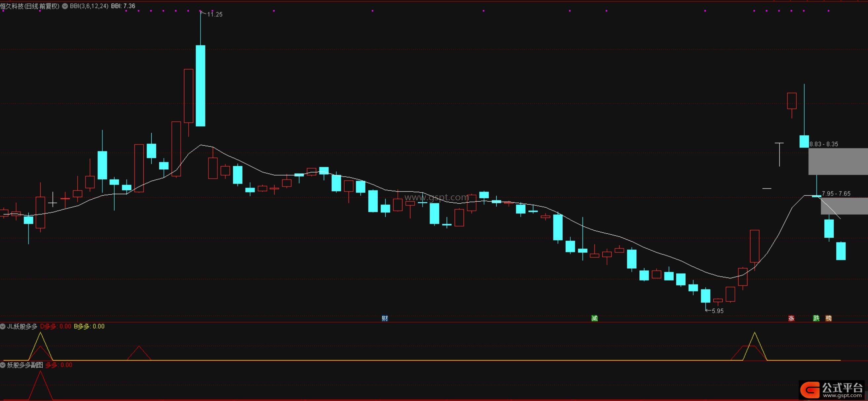The width and height of the screenshot is (868, 401).
Task: Select the JL妖股多多 indicator name
Action: (22, 326)
